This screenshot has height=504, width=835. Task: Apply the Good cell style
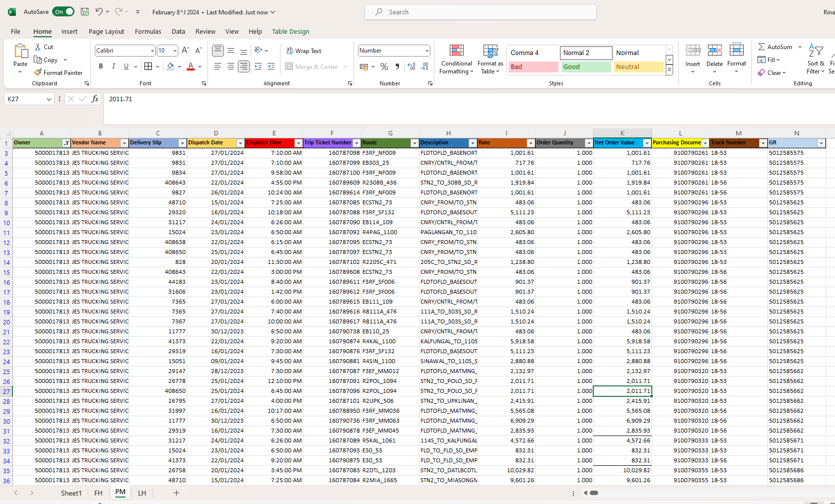click(x=586, y=66)
